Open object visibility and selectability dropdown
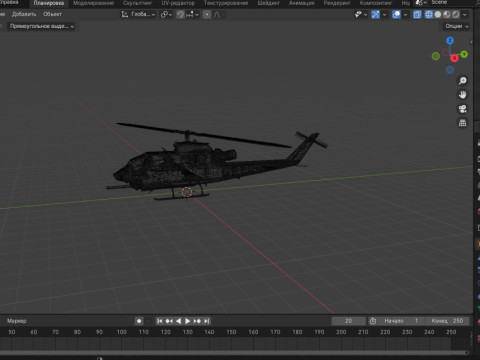The image size is (480, 360). point(361,14)
